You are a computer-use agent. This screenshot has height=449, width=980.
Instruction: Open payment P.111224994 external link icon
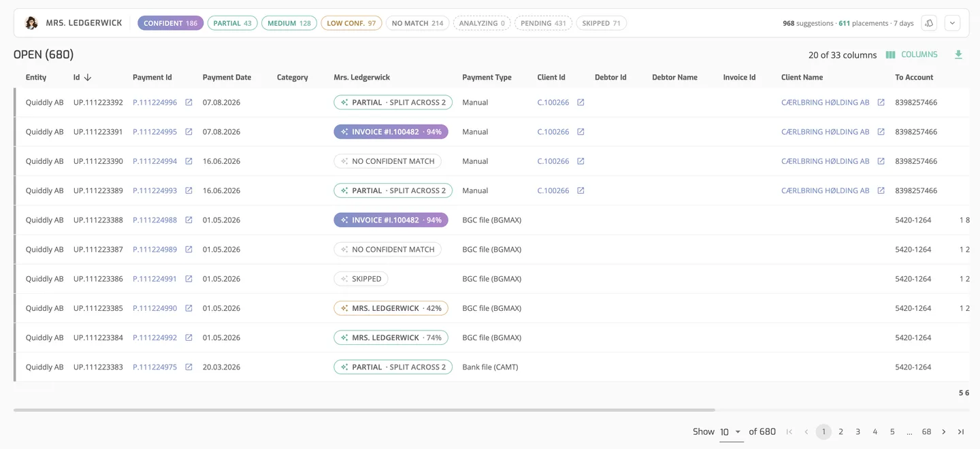click(189, 161)
